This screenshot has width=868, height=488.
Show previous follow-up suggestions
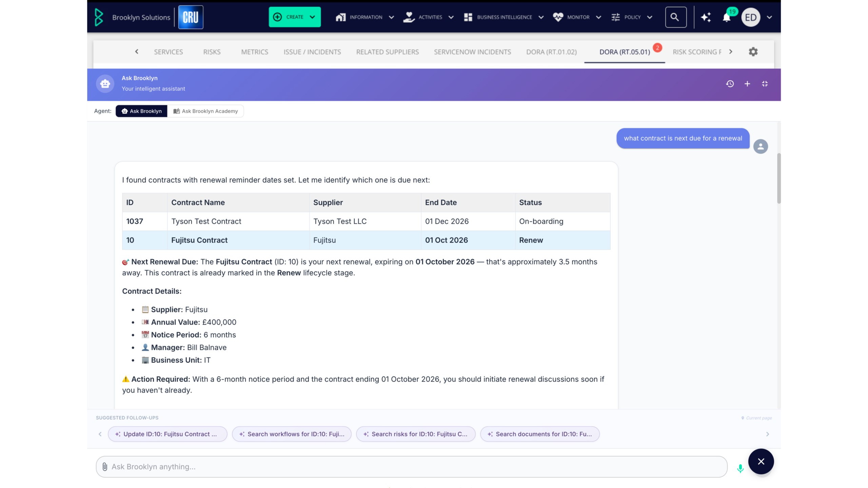click(100, 434)
